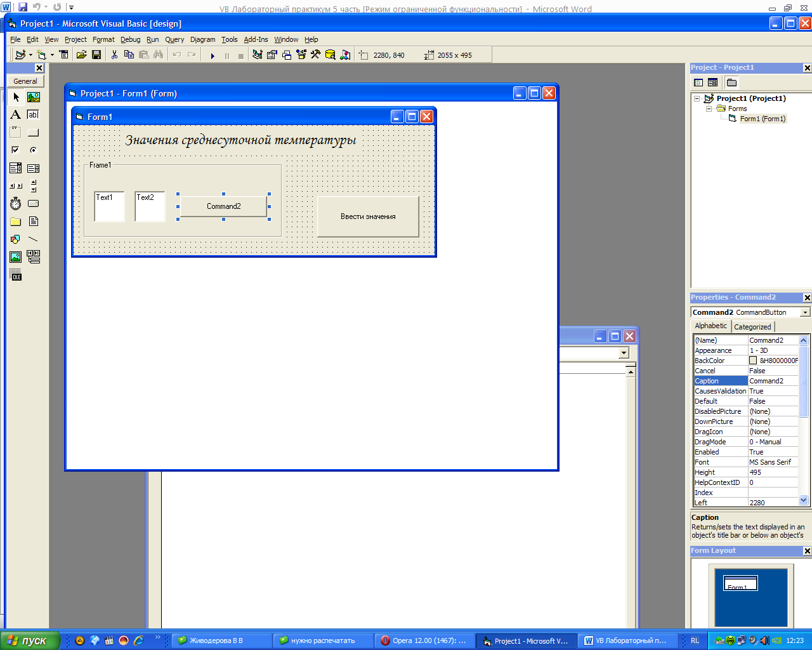Open the Add Form dropdown arrow

[x=52, y=55]
